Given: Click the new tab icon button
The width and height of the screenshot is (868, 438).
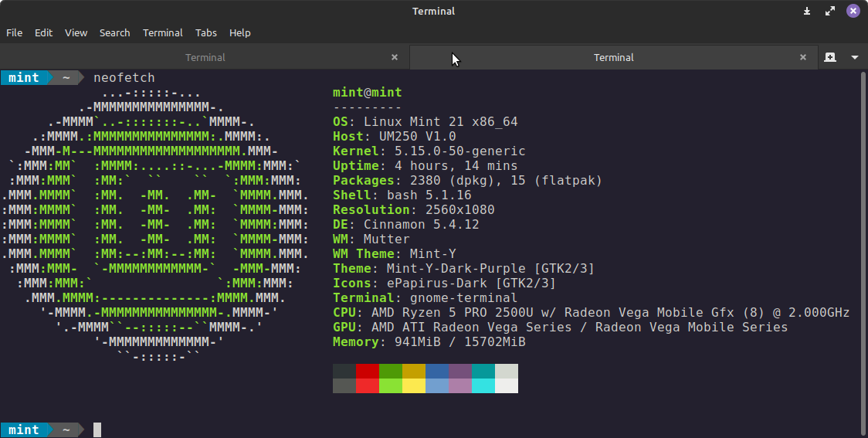Looking at the screenshot, I should pyautogui.click(x=830, y=57).
